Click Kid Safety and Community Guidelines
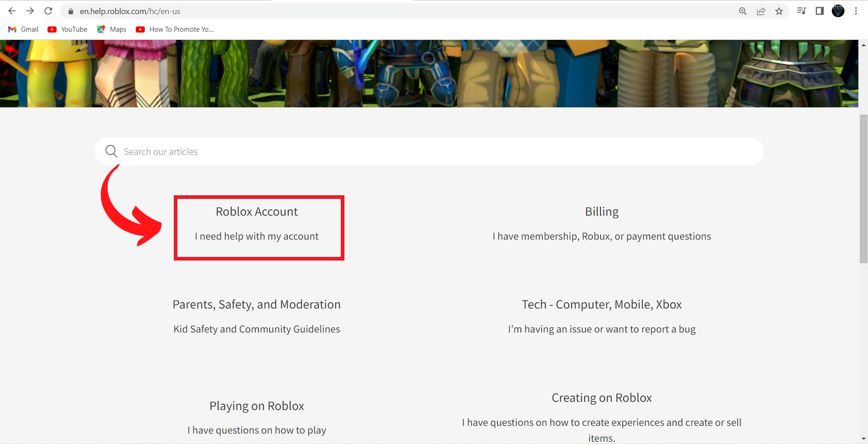 [x=257, y=329]
